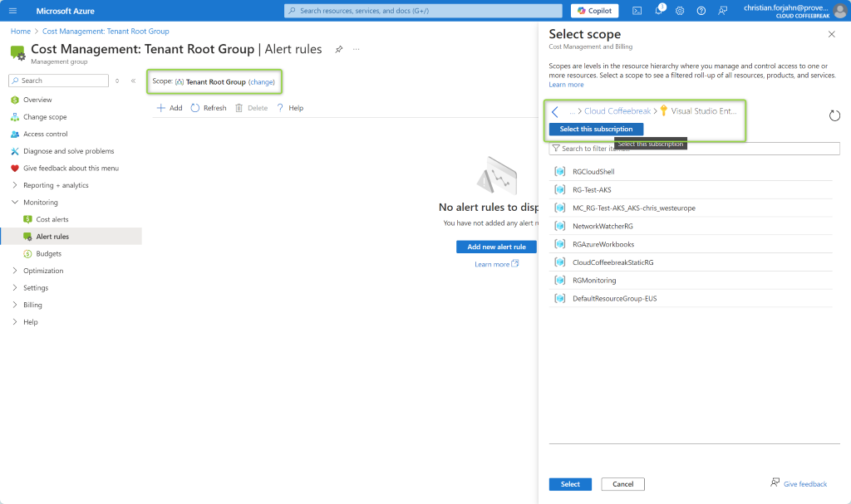Click the back arrow in scope breadcrumb

point(555,111)
